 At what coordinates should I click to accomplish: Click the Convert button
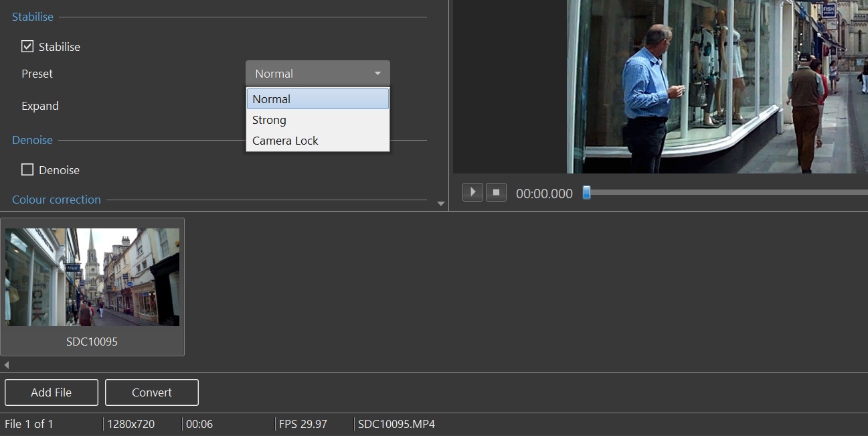(x=152, y=392)
